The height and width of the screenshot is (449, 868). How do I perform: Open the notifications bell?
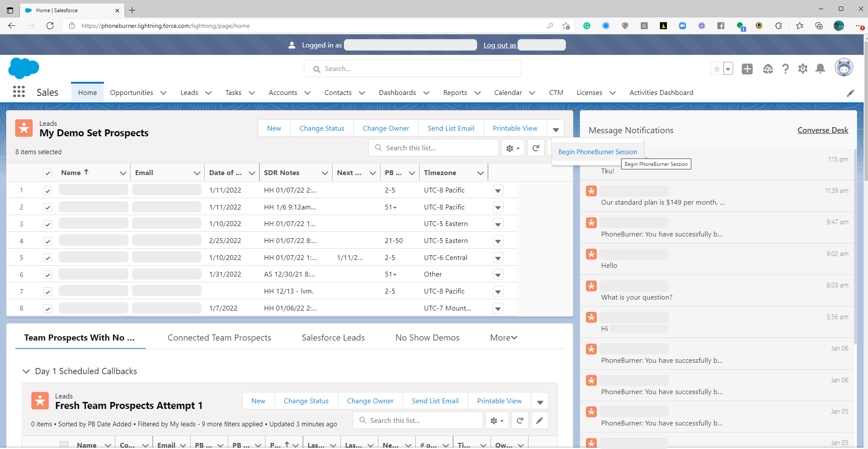click(821, 68)
